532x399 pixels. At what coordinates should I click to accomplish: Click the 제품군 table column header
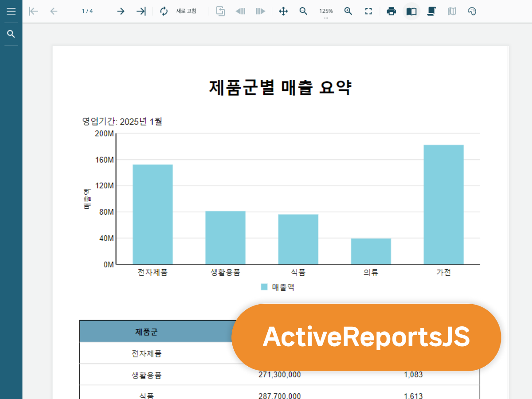(147, 331)
